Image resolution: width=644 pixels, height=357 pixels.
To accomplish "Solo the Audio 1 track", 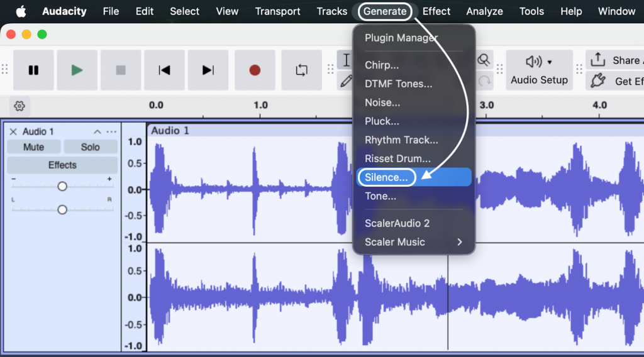I will coord(90,147).
